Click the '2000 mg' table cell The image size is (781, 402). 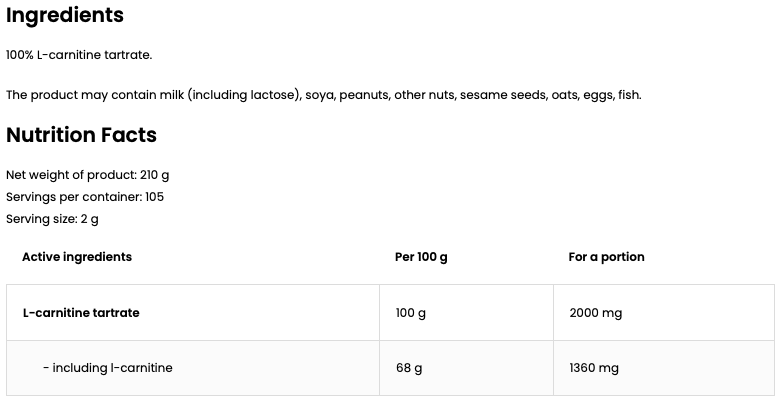click(x=595, y=313)
